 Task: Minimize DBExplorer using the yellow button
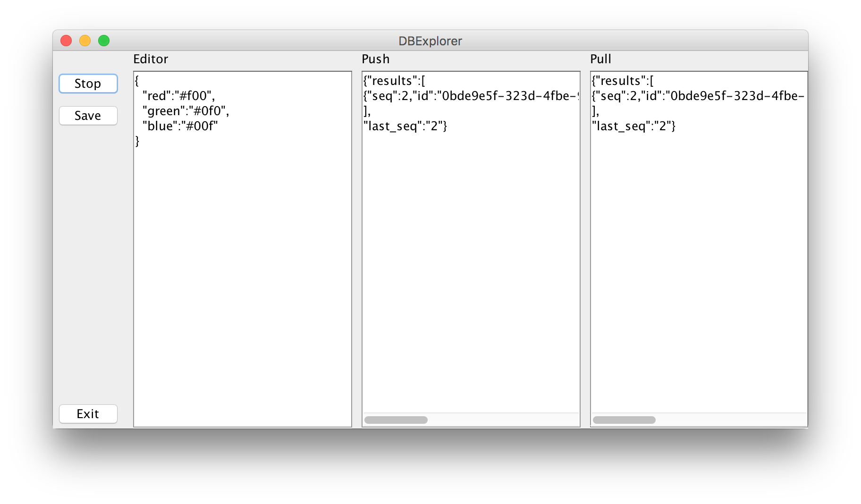[85, 41]
